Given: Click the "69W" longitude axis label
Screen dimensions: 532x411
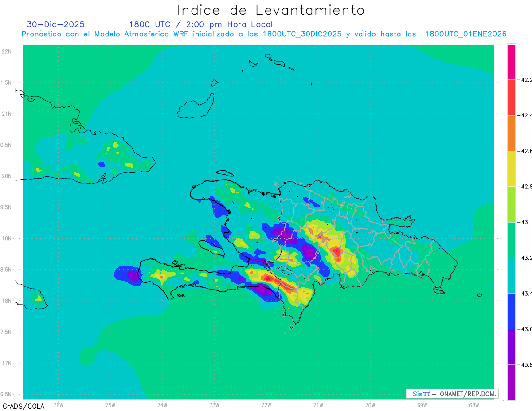Looking at the screenshot, I should (422, 405).
